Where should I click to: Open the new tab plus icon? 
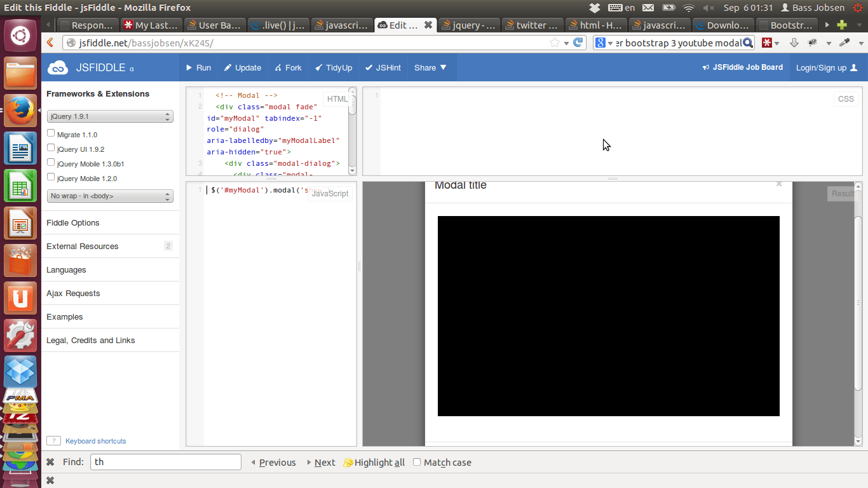click(x=841, y=25)
